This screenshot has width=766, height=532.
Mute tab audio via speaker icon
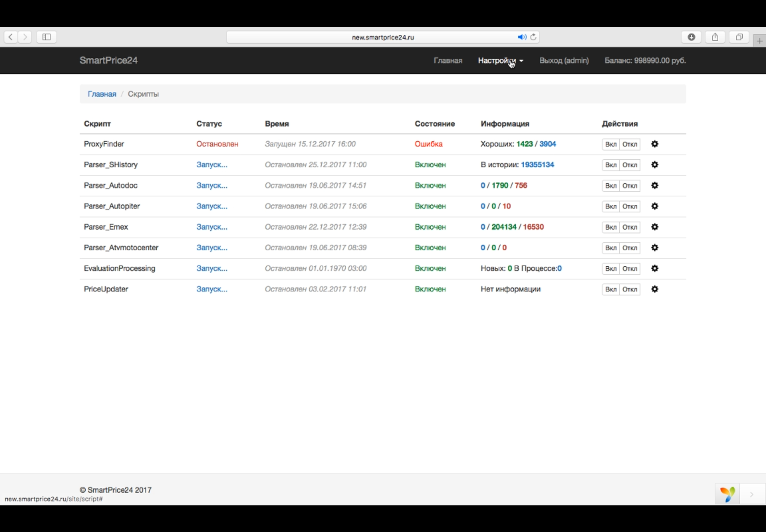(522, 37)
